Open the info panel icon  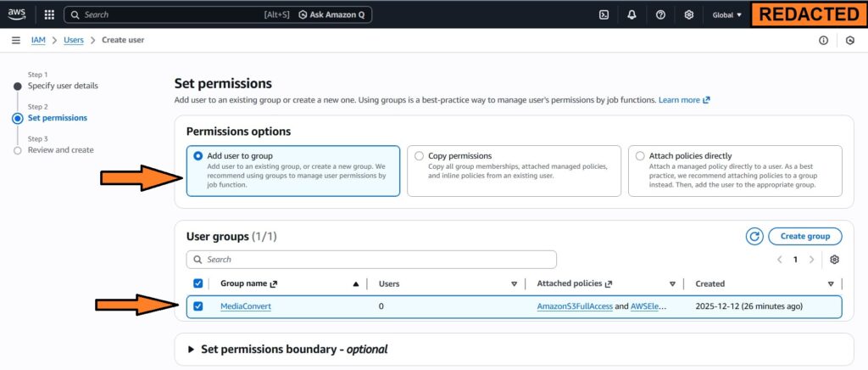[823, 40]
